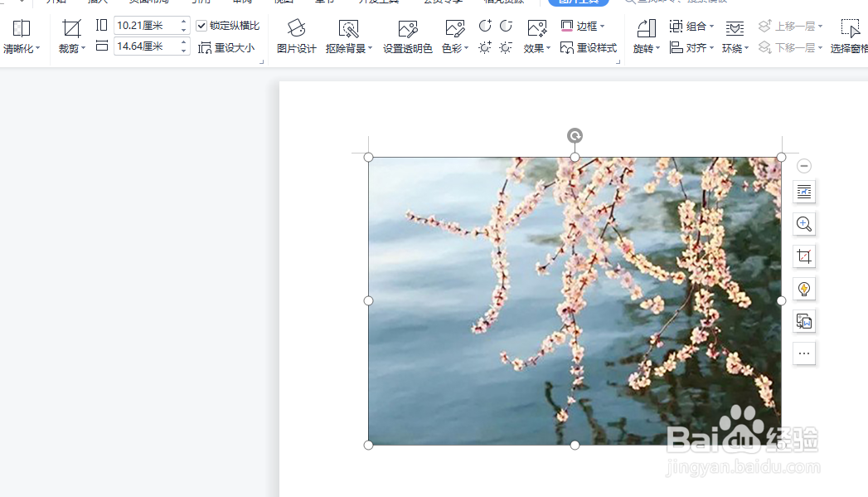
Task: Expand the 裁剪 crop dropdown arrow
Action: [83, 49]
